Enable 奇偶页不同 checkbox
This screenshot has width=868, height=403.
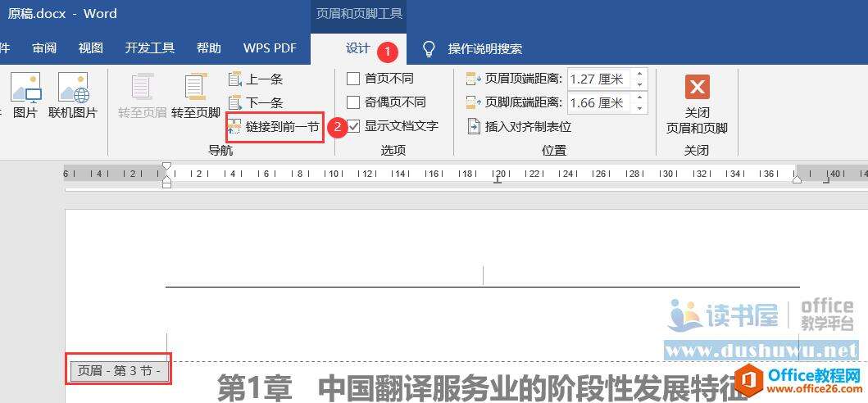point(353,102)
